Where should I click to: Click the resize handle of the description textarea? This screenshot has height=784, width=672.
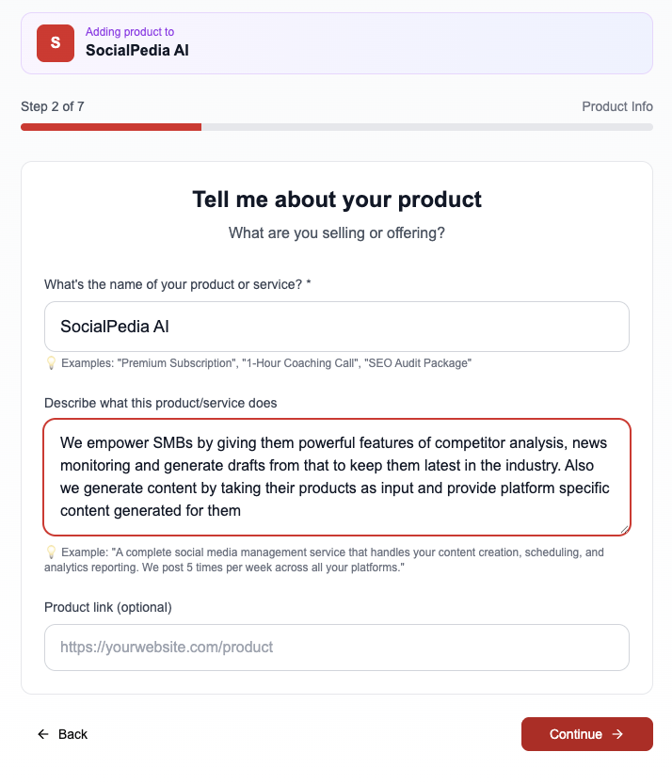pyautogui.click(x=624, y=530)
